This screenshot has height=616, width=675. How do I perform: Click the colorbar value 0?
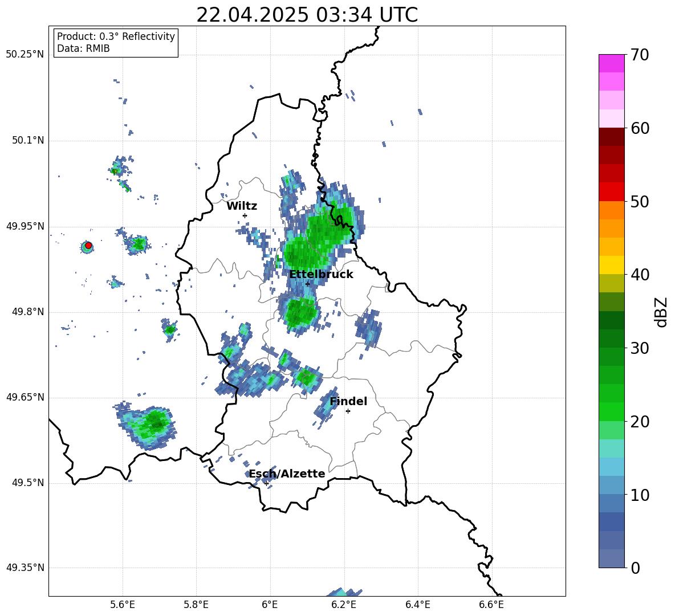click(x=636, y=568)
